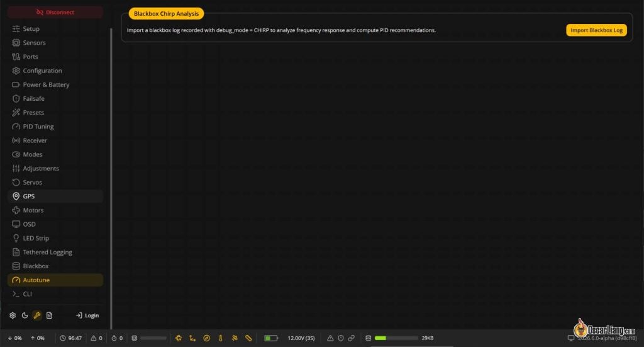Click the Autotune gauge icon
Image resolution: width=644 pixels, height=347 pixels.
pyautogui.click(x=16, y=280)
